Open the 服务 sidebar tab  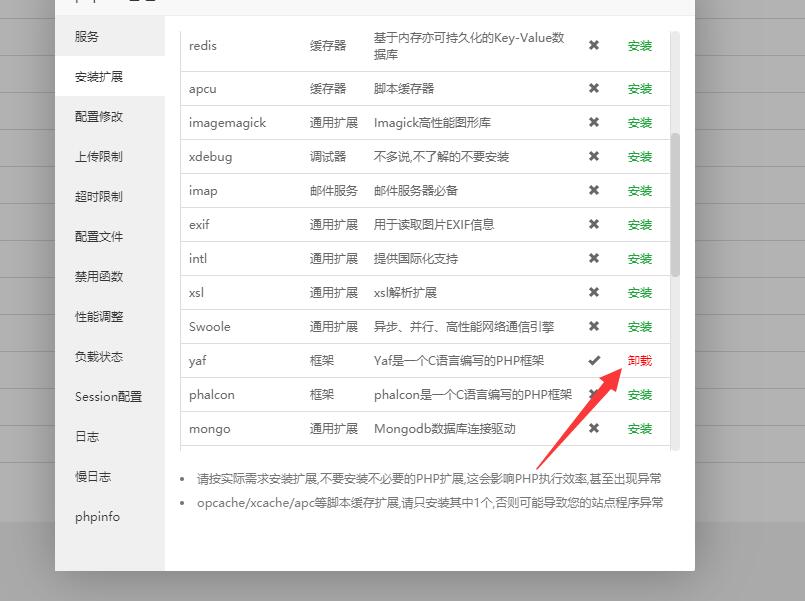pyautogui.click(x=110, y=36)
